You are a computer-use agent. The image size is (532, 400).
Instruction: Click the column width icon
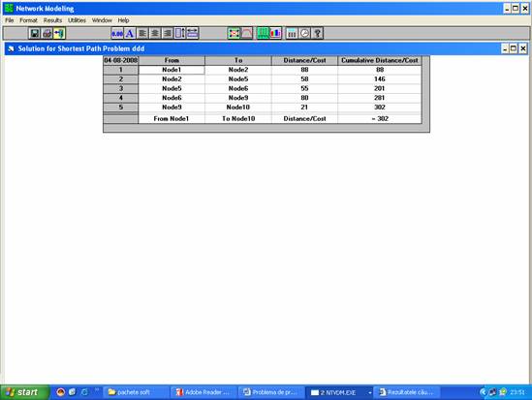pyautogui.click(x=193, y=33)
